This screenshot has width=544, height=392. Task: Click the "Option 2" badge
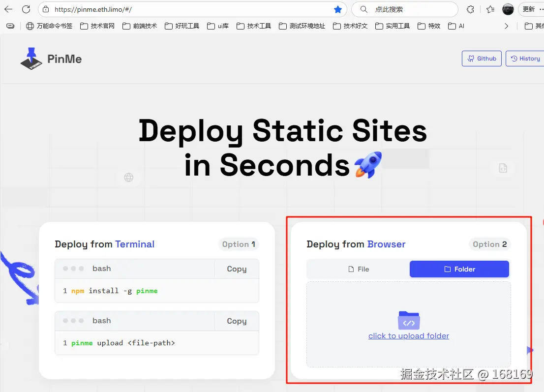click(490, 244)
